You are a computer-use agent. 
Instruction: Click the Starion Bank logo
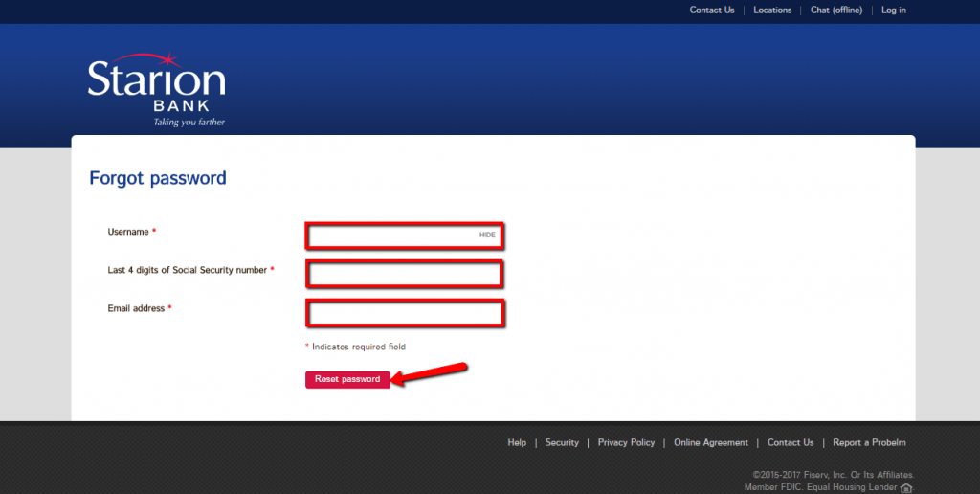156,89
